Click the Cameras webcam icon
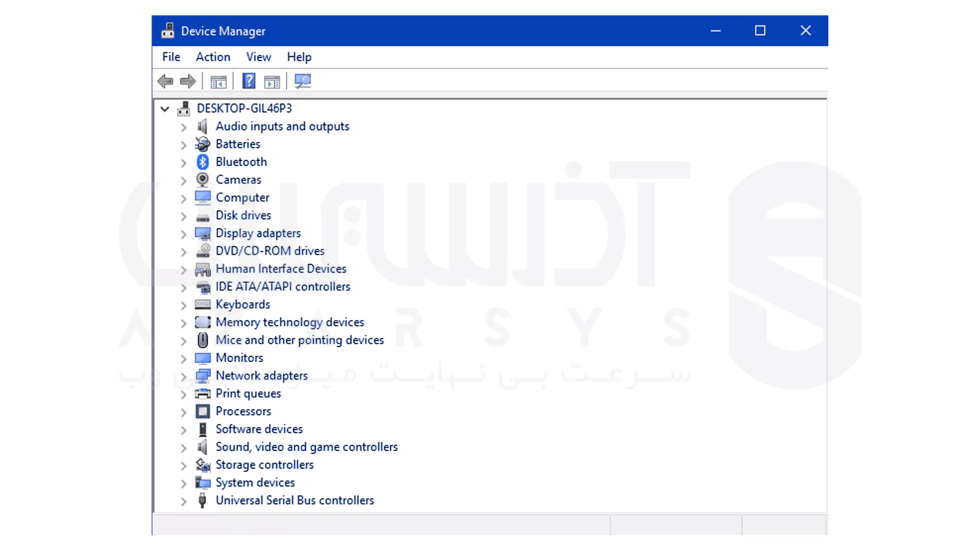Screen dimensions: 980x551 (x=203, y=180)
